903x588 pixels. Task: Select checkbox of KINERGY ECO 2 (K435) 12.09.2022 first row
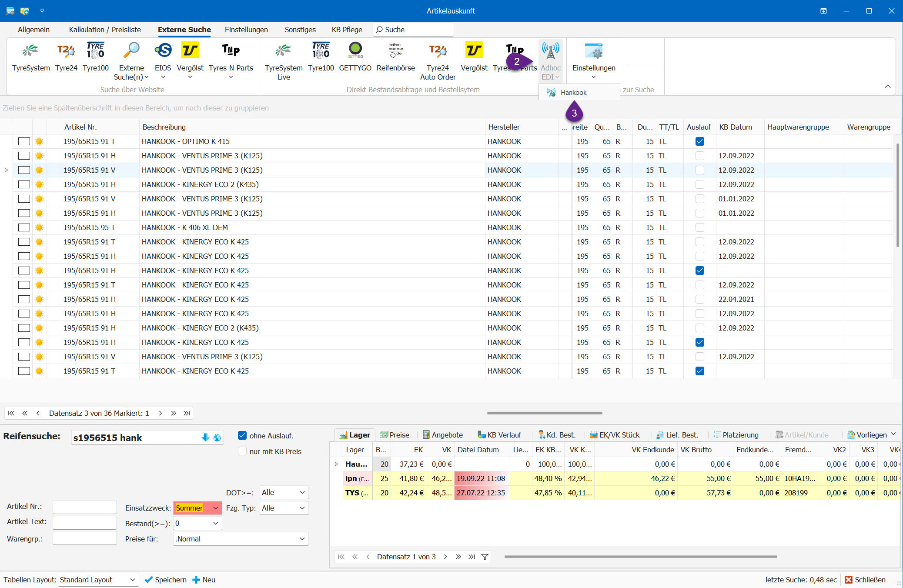24,184
